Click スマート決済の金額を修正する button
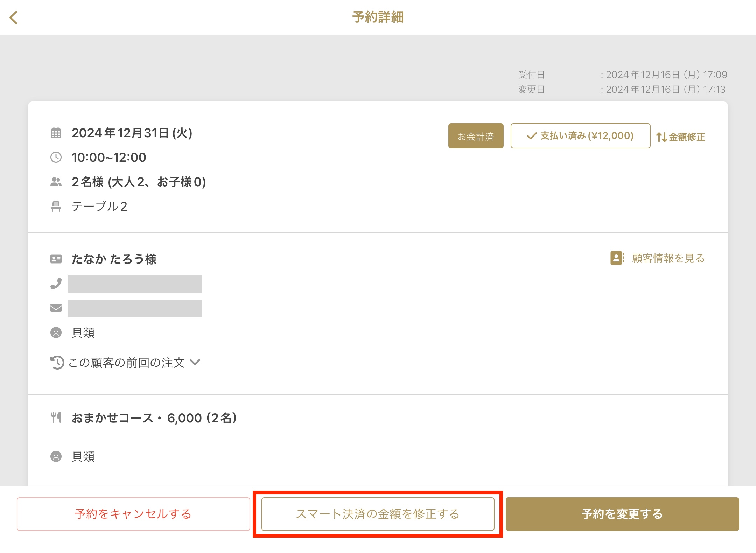756x553 pixels. tap(378, 514)
